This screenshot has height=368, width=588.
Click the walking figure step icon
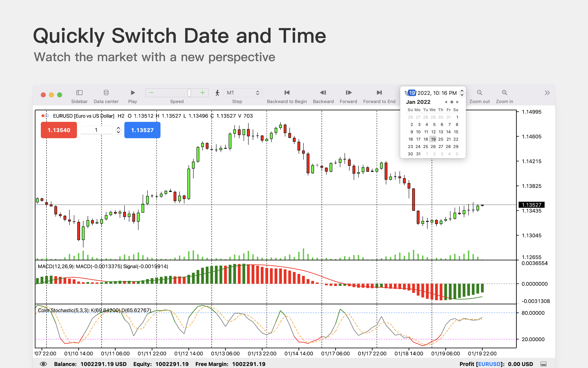coord(217,93)
